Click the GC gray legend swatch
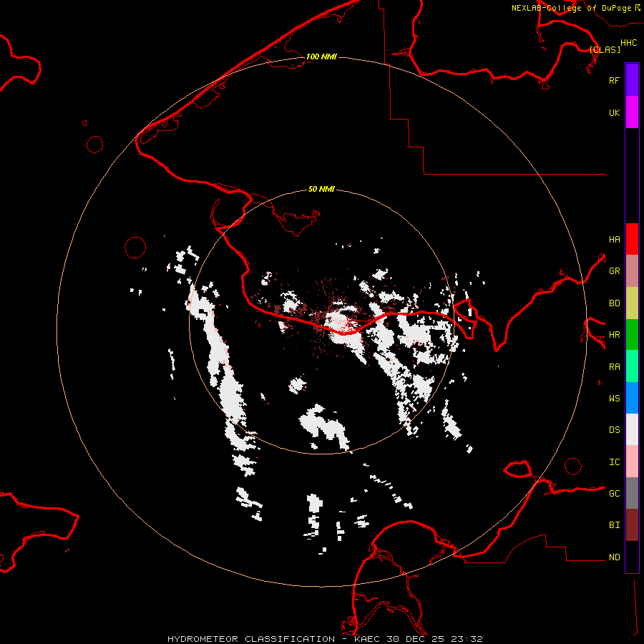 (632, 493)
